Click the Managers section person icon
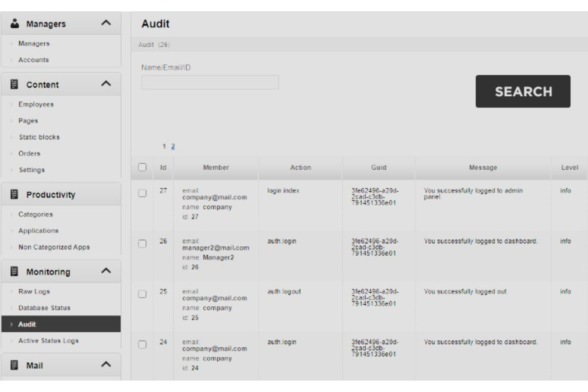588x392 pixels. pyautogui.click(x=15, y=23)
